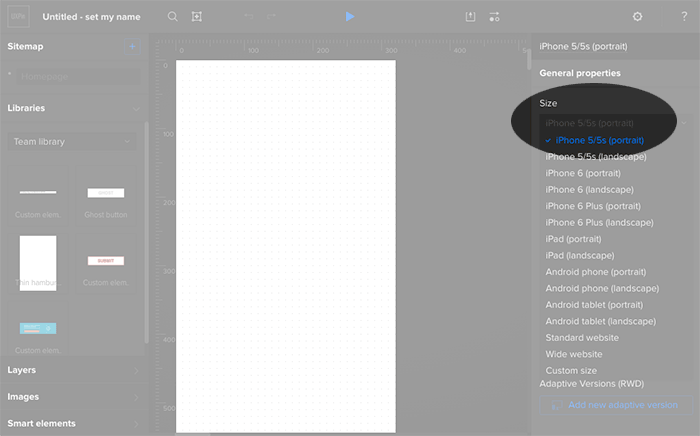Choose Android tablet (portrait) size
Screen dimensions: 700x436
click(x=594, y=305)
